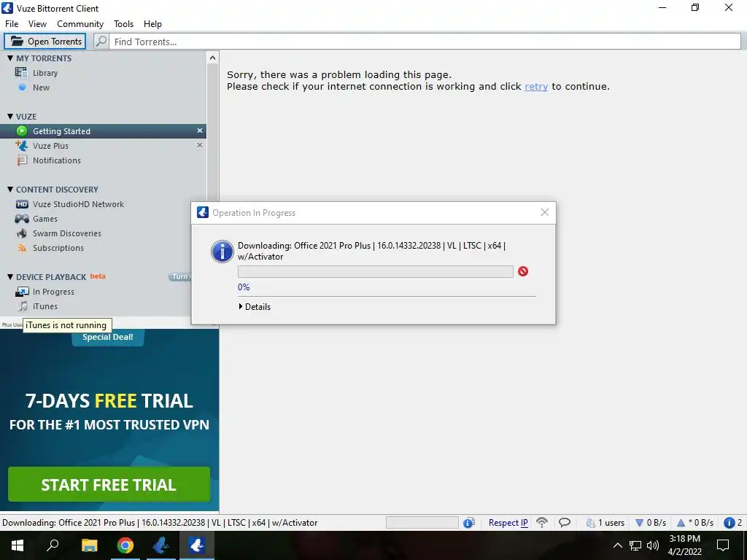Click the Subscriptions RSS icon

point(22,248)
